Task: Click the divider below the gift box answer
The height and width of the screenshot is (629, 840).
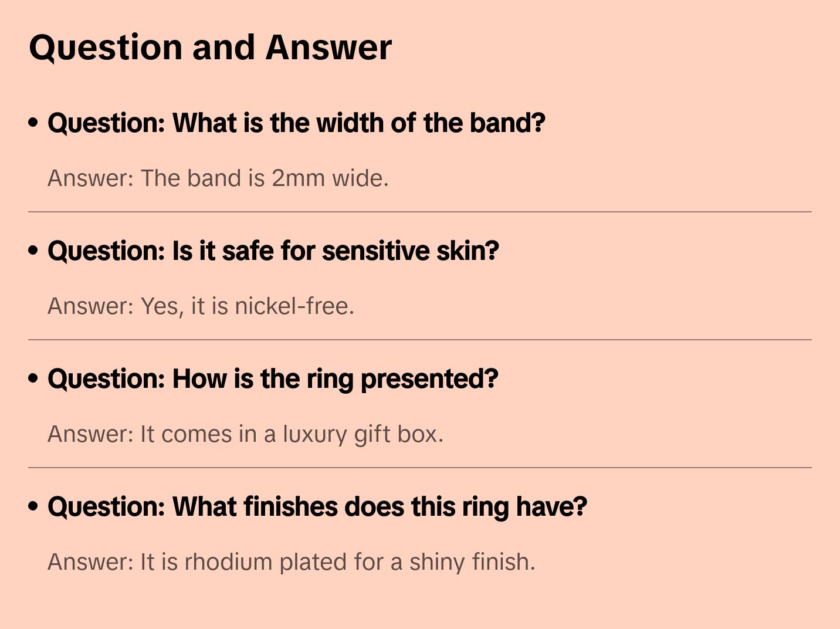Action: pyautogui.click(x=420, y=468)
